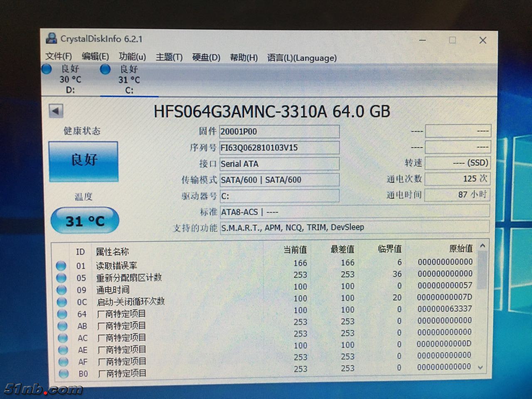Open the 文件(F) menu

point(59,57)
